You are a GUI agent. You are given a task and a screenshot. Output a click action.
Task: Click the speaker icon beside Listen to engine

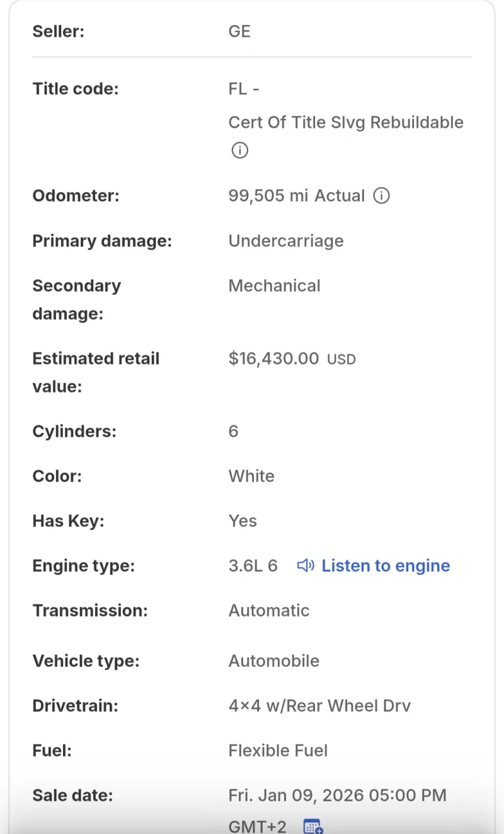point(305,565)
